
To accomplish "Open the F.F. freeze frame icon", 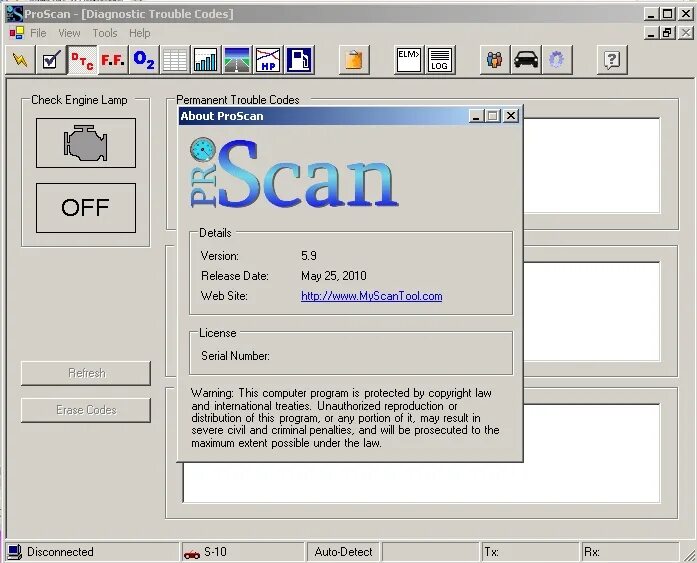I will tap(113, 60).
